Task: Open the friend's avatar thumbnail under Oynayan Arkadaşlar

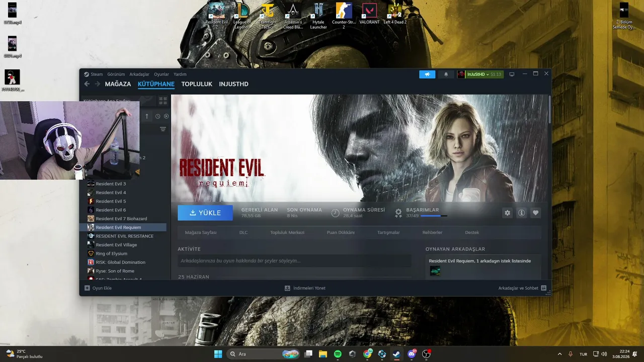Action: click(435, 271)
